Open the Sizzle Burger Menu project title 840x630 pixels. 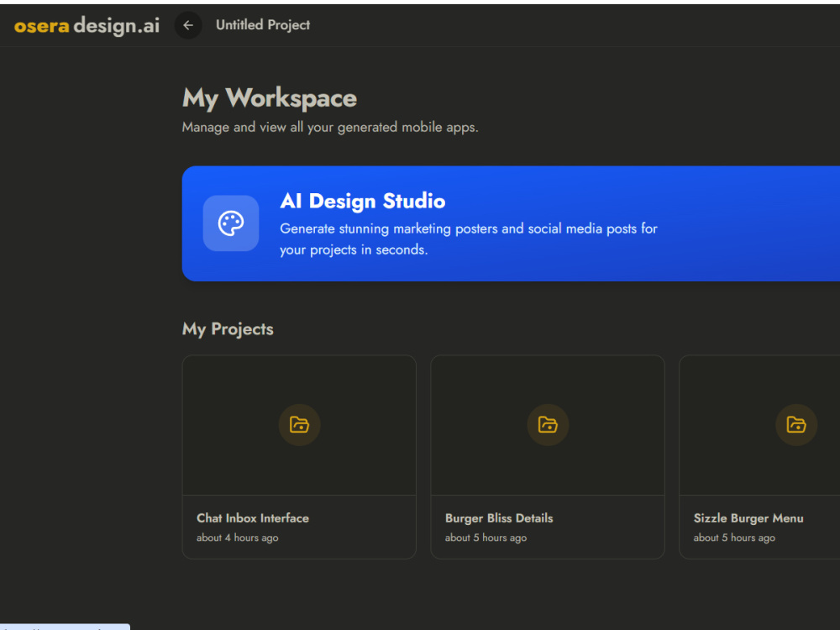[x=748, y=518]
